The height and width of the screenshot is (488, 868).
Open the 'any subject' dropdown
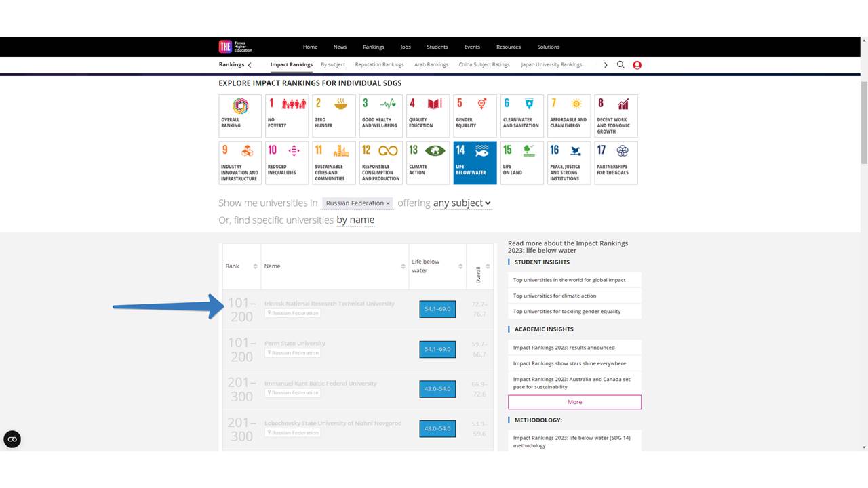[x=462, y=203]
